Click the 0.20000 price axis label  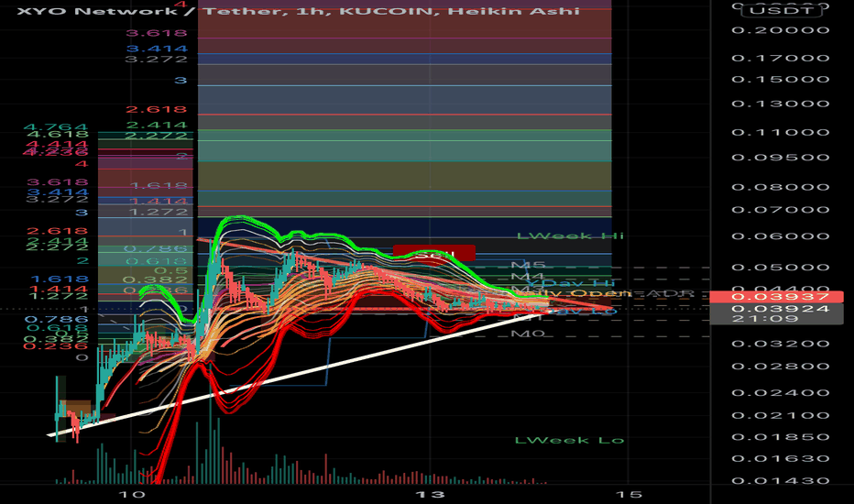pos(781,30)
